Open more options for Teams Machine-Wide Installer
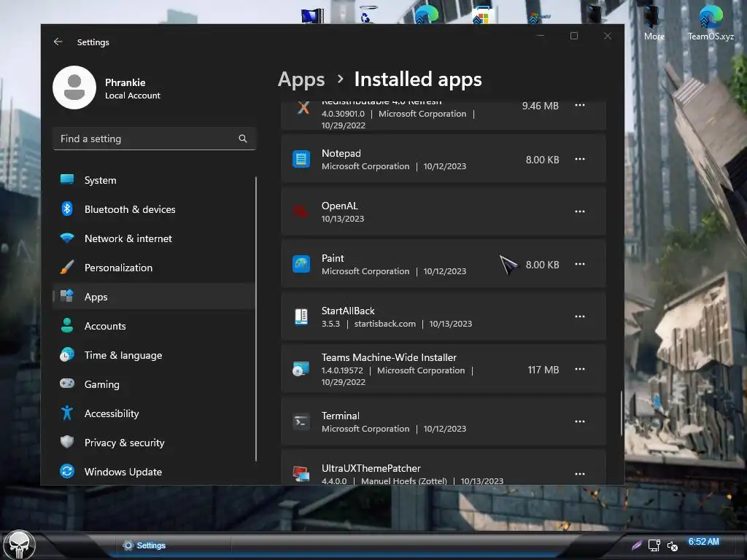Image resolution: width=747 pixels, height=560 pixels. (580, 369)
